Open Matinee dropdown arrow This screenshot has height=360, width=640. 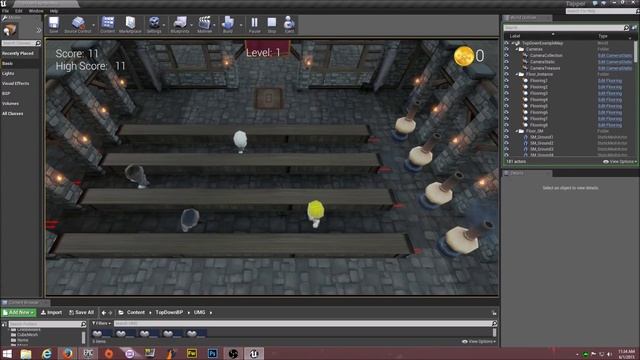coord(214,25)
